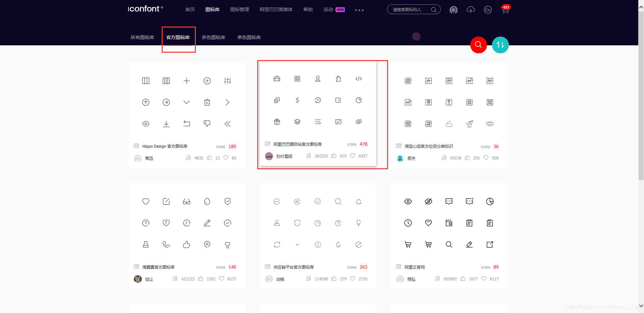Click the refresh arrows icon in 供应链平台 card
644x313 pixels.
277,244
